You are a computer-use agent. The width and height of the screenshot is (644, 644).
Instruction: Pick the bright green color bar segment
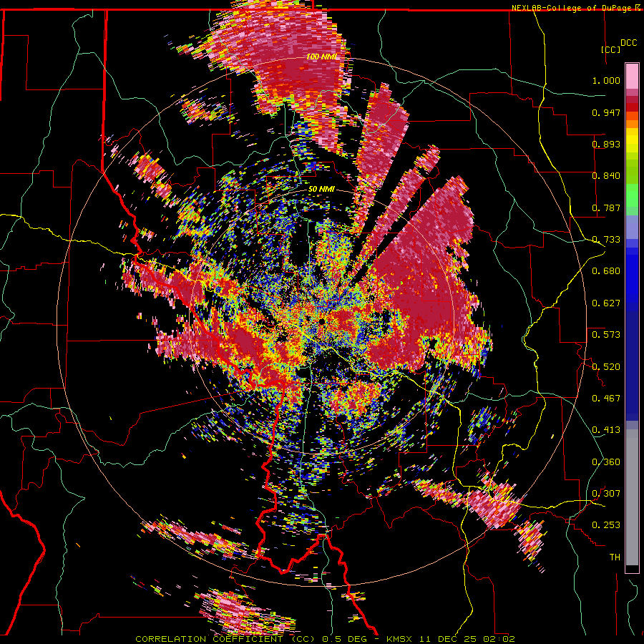pos(632,195)
